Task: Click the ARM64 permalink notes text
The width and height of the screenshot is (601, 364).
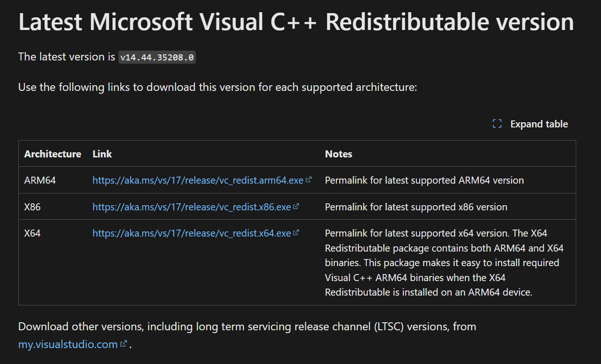Action: pyautogui.click(x=424, y=180)
